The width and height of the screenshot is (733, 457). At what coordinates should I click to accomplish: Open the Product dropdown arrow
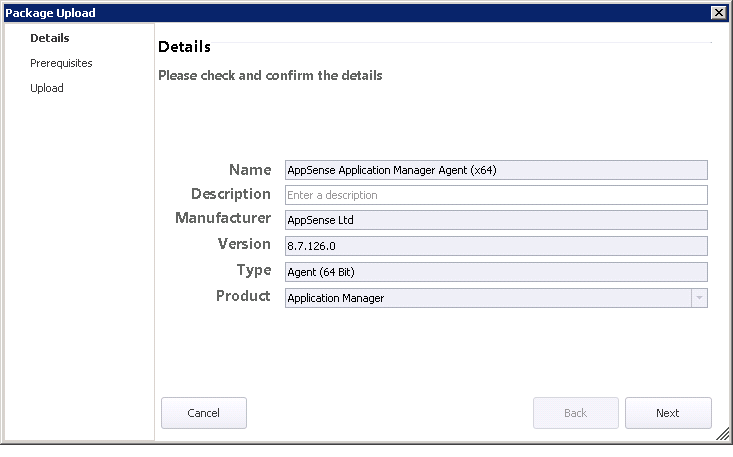[699, 298]
